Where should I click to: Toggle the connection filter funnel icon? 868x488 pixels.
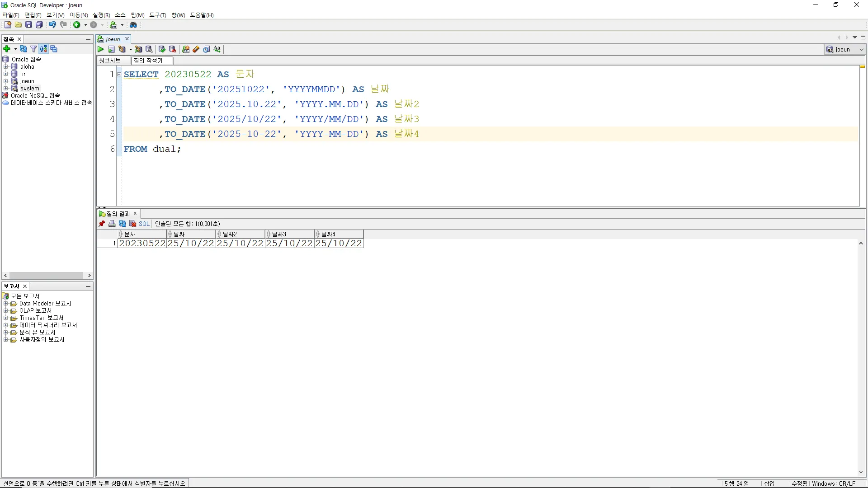[x=33, y=49]
